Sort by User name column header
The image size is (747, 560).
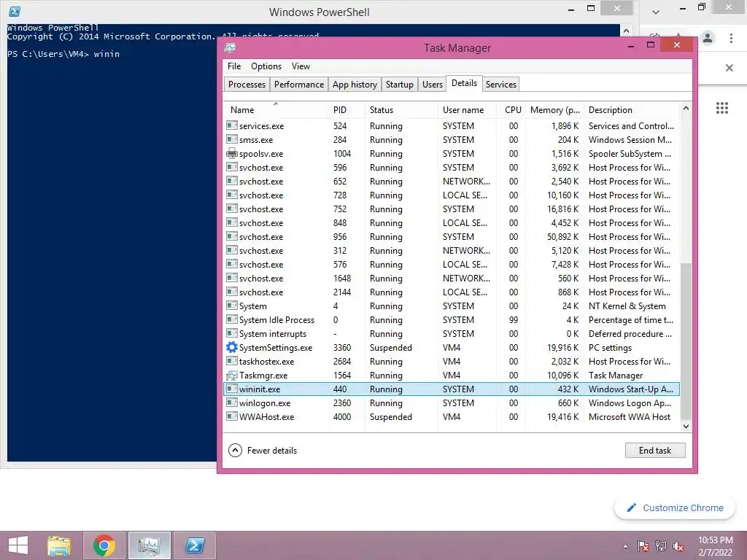467,110
